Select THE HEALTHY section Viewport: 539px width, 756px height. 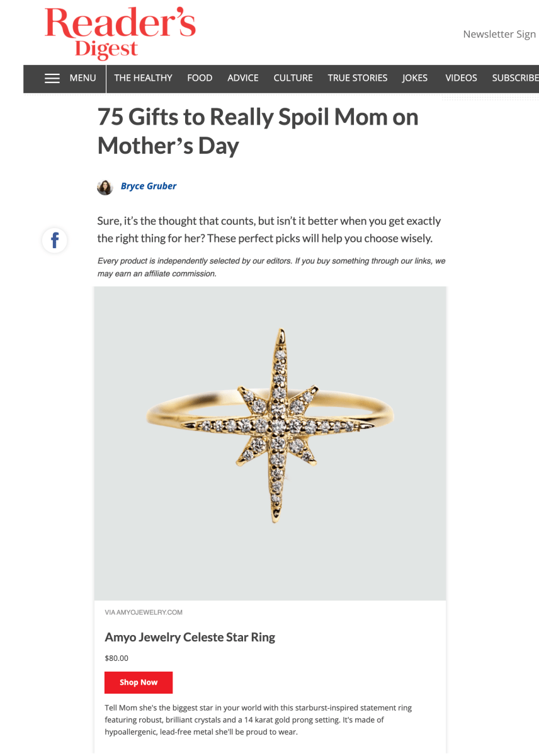(143, 78)
